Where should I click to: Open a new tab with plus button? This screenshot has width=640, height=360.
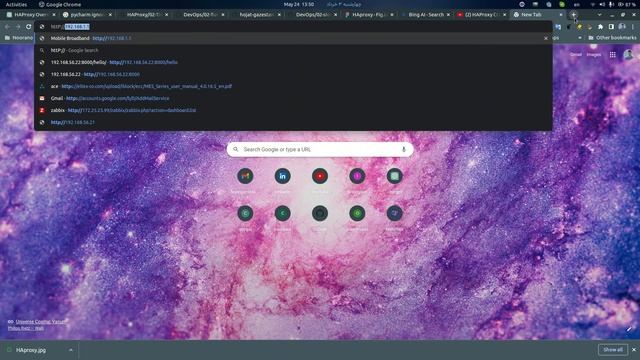(x=573, y=15)
